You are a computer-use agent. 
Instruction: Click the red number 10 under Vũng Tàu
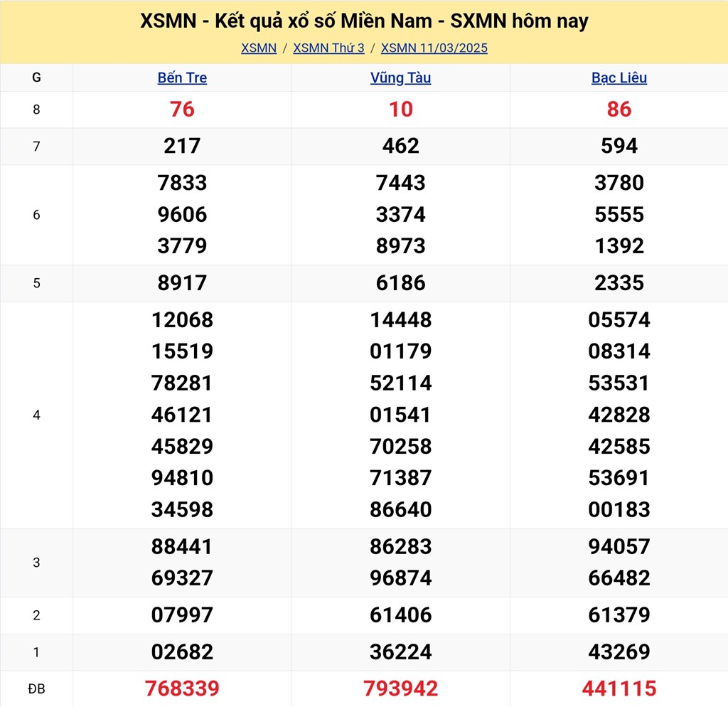pyautogui.click(x=400, y=110)
